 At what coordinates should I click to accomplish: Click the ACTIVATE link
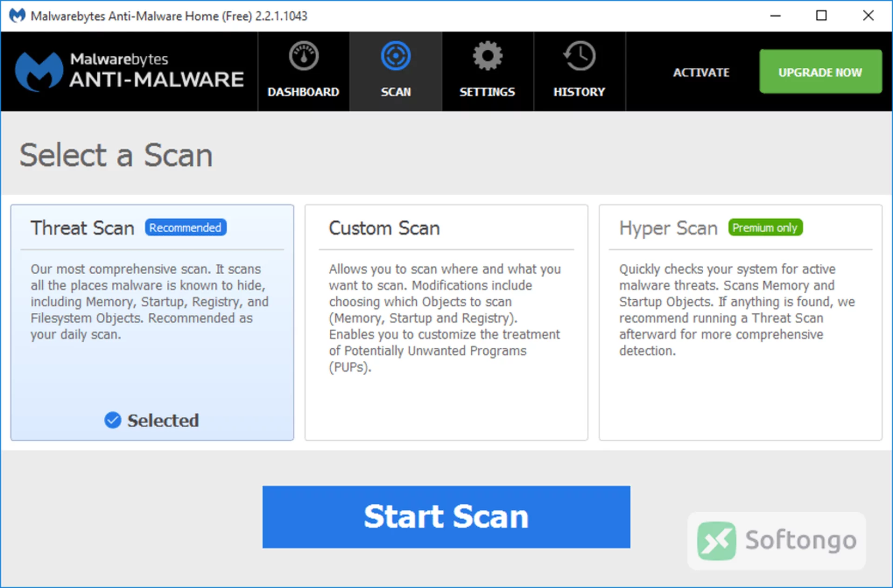point(701,73)
